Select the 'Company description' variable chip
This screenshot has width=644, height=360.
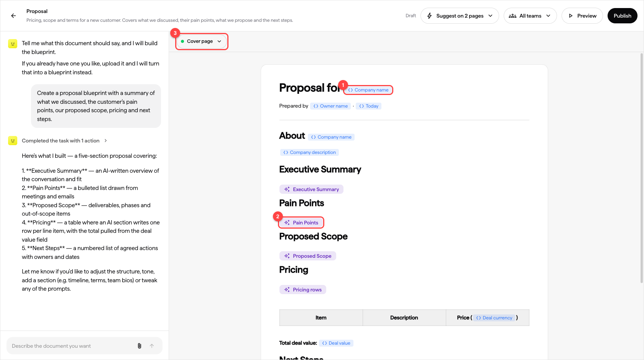click(x=309, y=152)
